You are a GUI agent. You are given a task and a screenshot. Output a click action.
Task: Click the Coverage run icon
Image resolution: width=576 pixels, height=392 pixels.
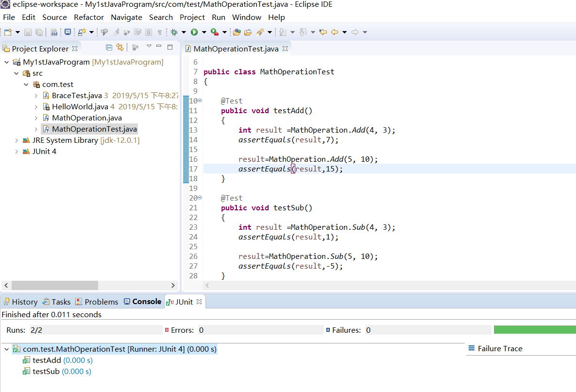coord(215,33)
